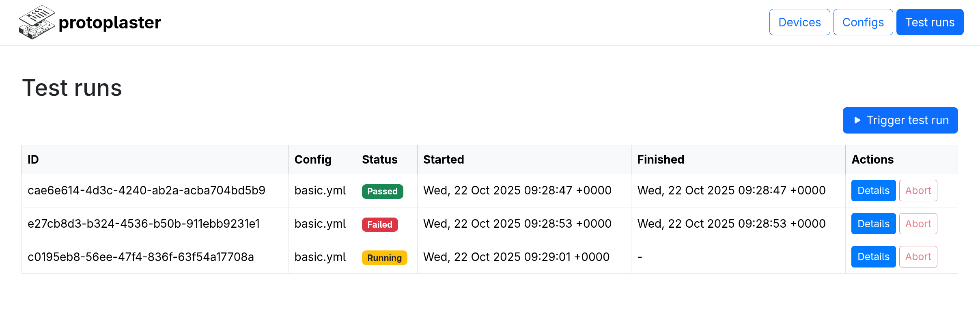
Task: Click the yellow Running status badge
Action: click(x=384, y=258)
